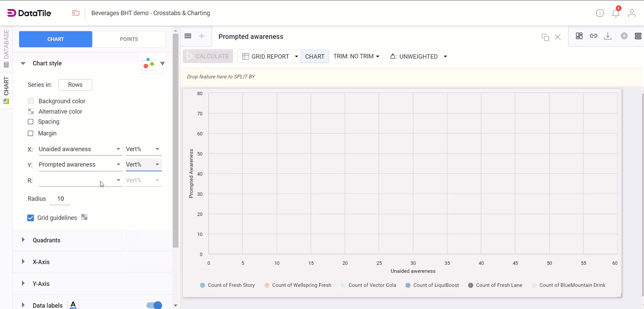Download the chart using the download icon
Viewport: 644px width, 309px height.
tap(608, 36)
